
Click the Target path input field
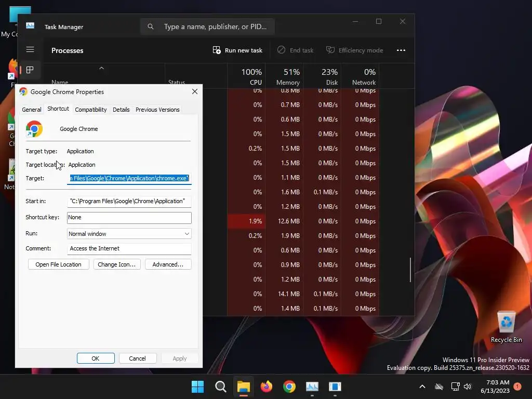pos(129,178)
